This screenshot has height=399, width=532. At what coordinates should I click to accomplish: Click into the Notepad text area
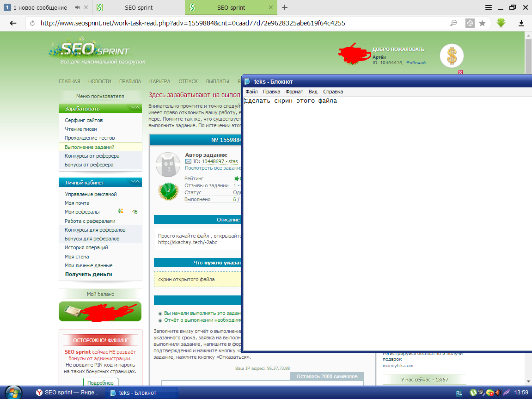coord(387,224)
